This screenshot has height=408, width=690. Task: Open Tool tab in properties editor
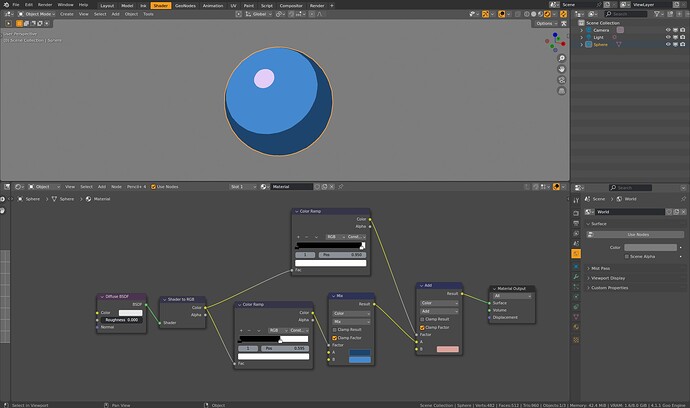(x=576, y=200)
